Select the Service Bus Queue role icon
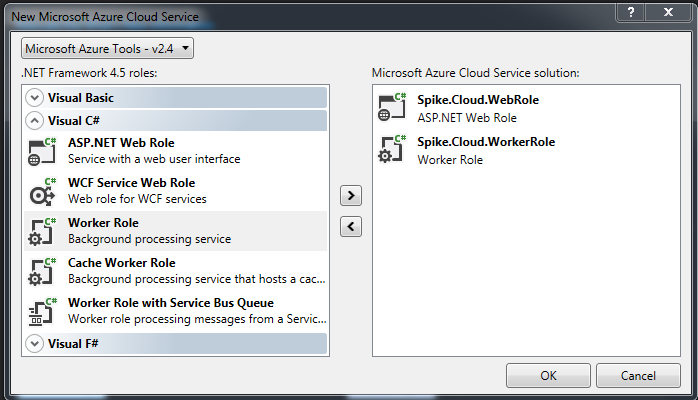The width and height of the screenshot is (698, 400). pos(42,311)
